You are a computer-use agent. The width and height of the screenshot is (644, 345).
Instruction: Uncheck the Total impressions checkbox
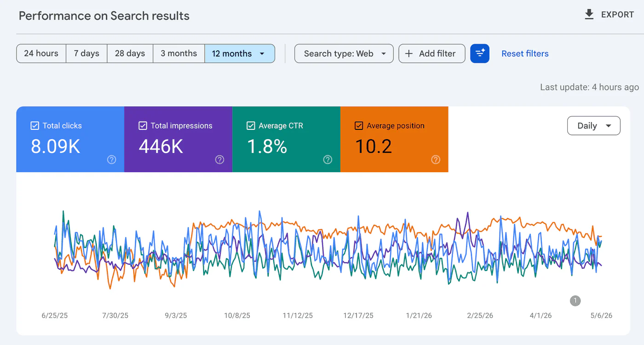[x=143, y=126]
